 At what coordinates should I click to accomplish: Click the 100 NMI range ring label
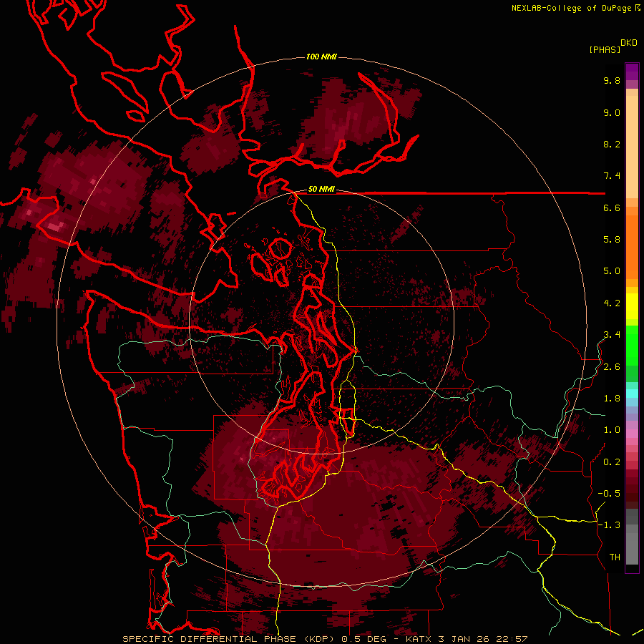pos(321,57)
